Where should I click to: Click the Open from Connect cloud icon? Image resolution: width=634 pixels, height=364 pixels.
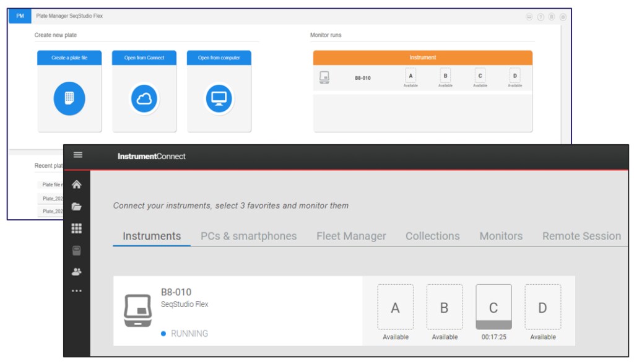144,98
